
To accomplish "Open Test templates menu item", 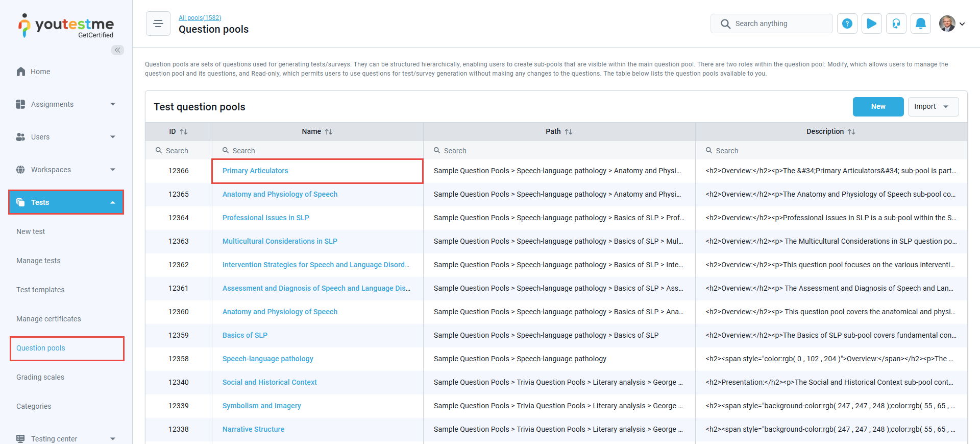I will pyautogui.click(x=40, y=290).
